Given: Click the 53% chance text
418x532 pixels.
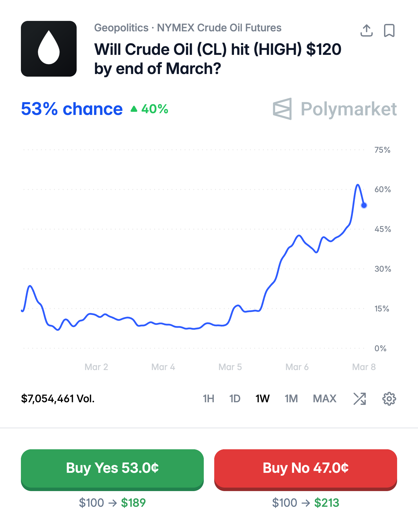Looking at the screenshot, I should pyautogui.click(x=72, y=109).
